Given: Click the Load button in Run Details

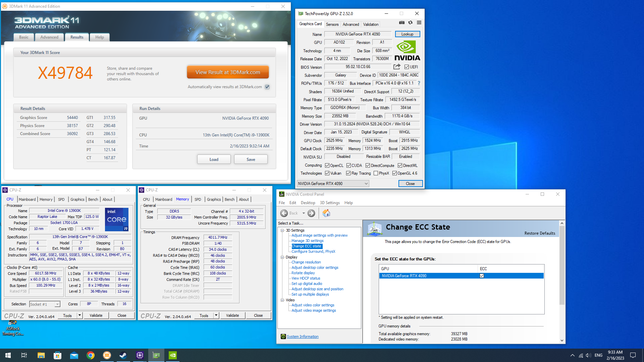Looking at the screenshot, I should [x=214, y=159].
